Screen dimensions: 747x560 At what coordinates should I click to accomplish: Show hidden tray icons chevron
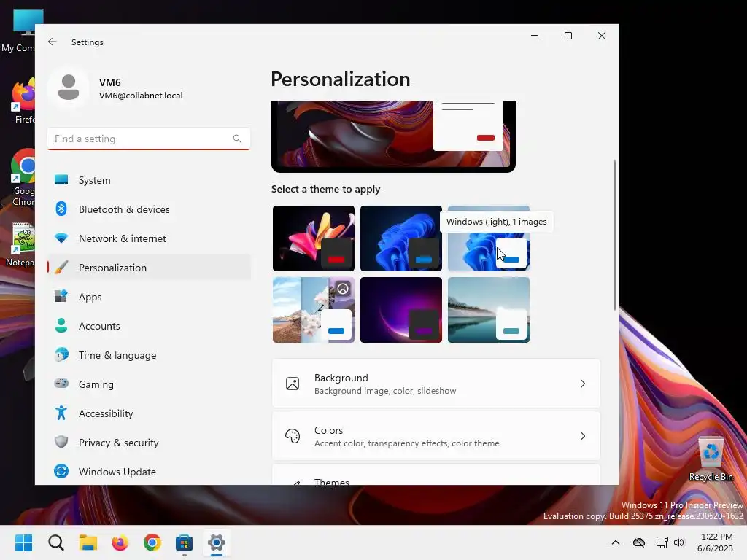tap(616, 542)
